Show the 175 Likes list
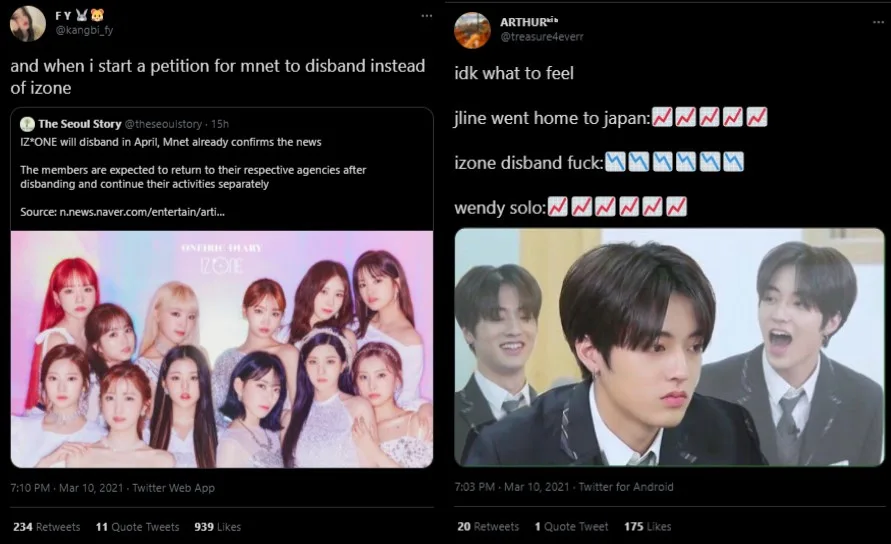891x544 pixels. pyautogui.click(x=647, y=526)
